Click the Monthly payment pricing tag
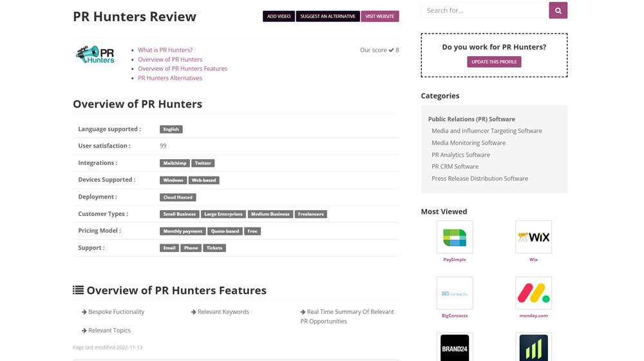 [183, 231]
